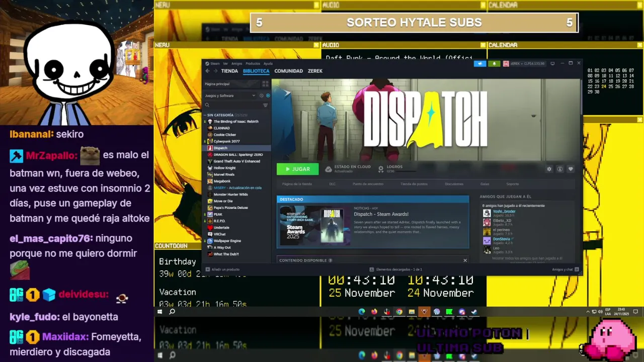Toggle the ready-to-play filter icon
644x362 pixels.
pyautogui.click(x=268, y=96)
